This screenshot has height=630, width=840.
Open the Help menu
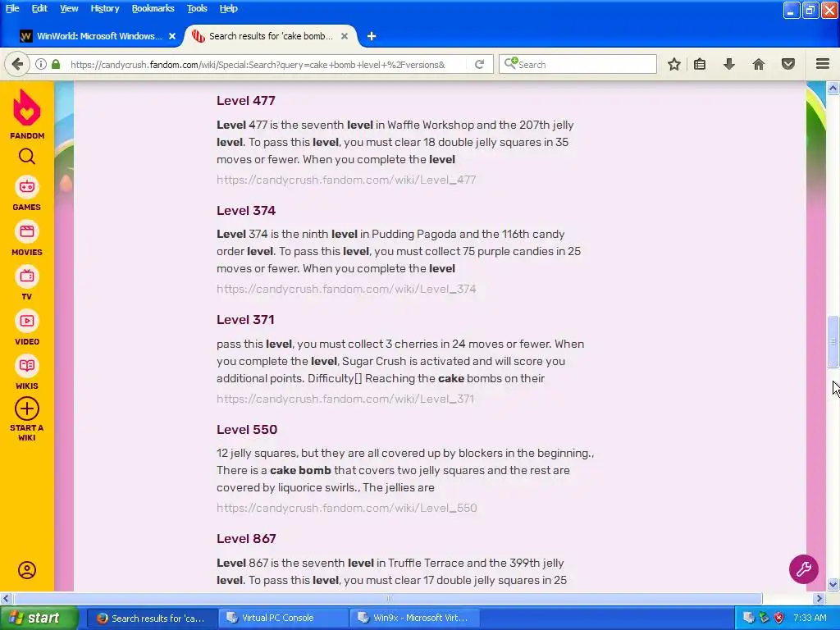pos(228,8)
